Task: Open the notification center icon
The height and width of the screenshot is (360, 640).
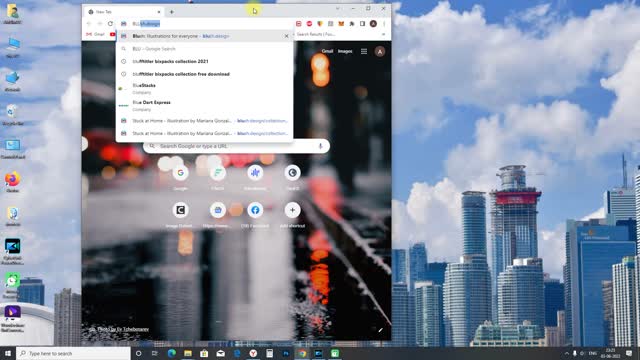Action: 629,353
